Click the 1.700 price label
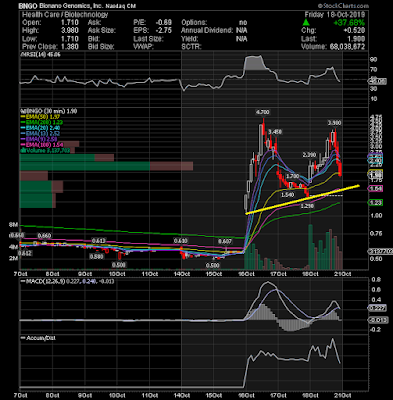The image size is (393, 400). coord(293,176)
